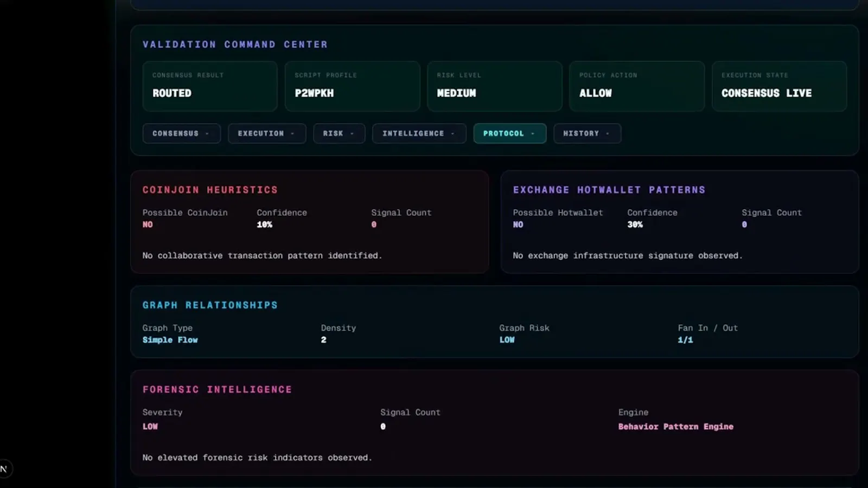The height and width of the screenshot is (488, 868).
Task: Click the Hotwallet Confidence 30% value
Action: [635, 224]
